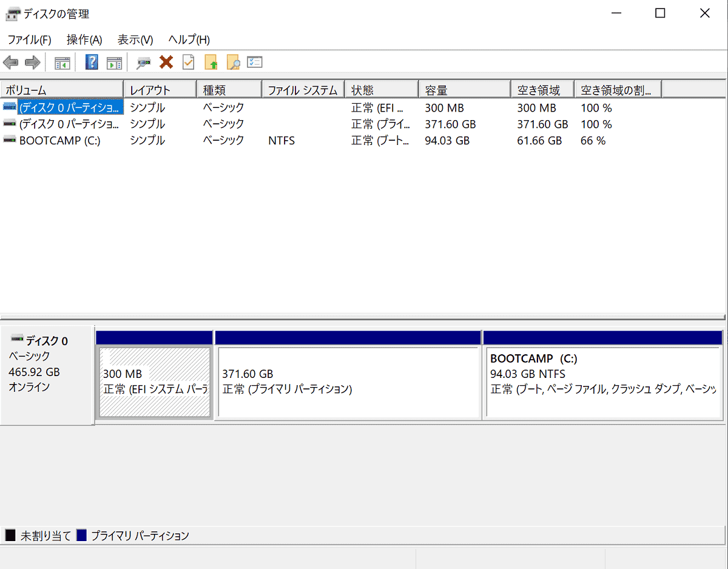Toggle the show/hide console tree icon

(62, 62)
